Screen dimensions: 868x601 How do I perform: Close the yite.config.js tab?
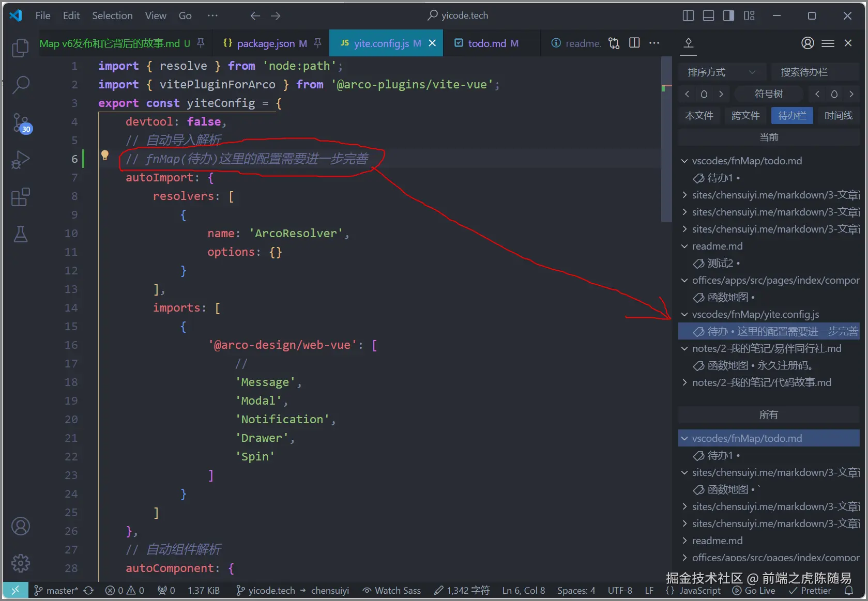tap(432, 43)
